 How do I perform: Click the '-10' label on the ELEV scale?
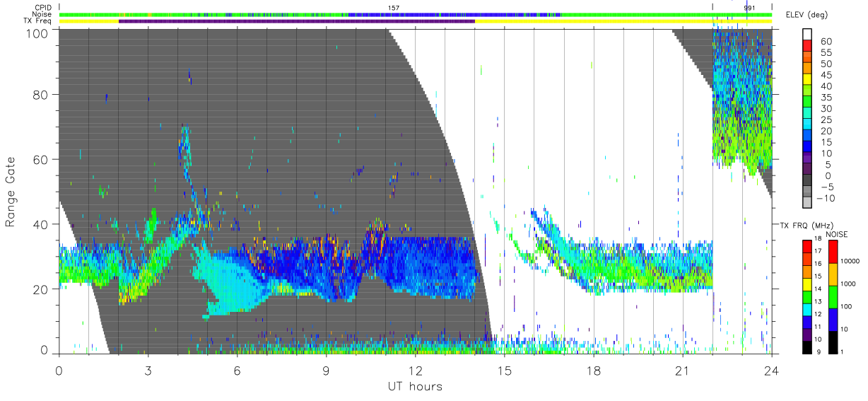[825, 198]
